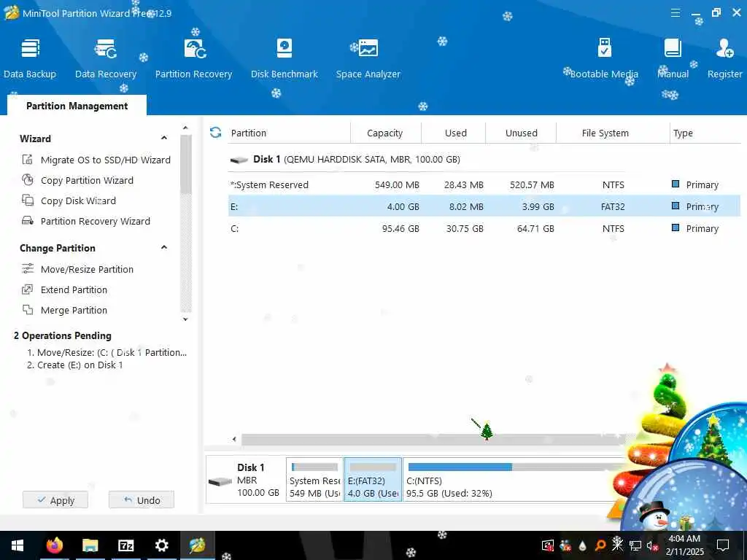Sort by the Capacity column header
The image size is (747, 560).
(x=385, y=133)
